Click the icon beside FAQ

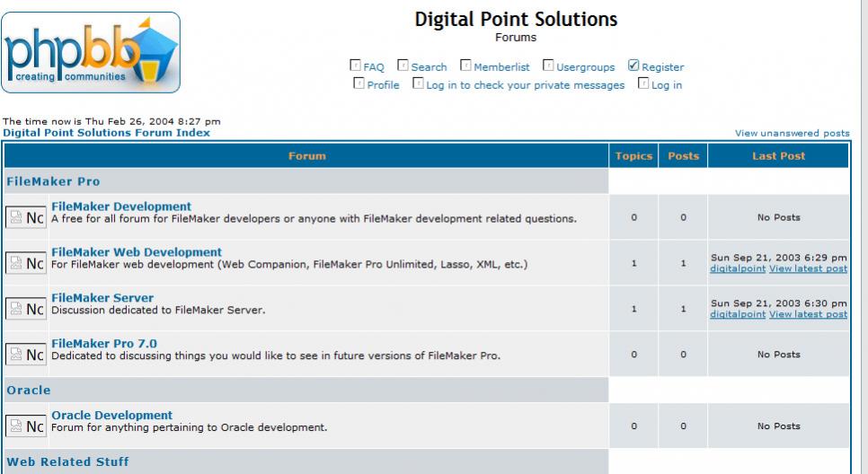click(x=355, y=66)
